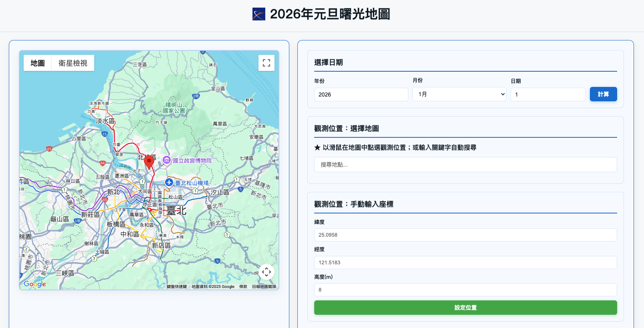This screenshot has height=328, width=644.
Task: Open the map 條款 terms link
Action: point(243,287)
